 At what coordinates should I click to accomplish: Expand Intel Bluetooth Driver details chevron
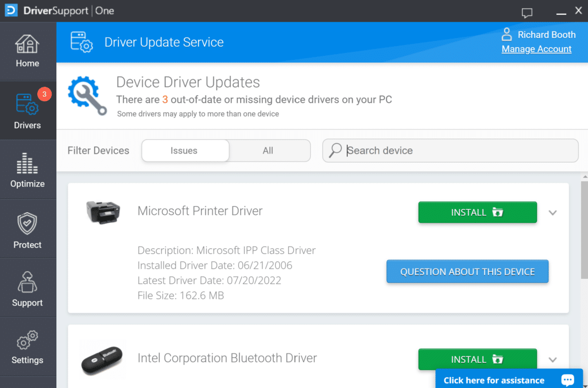(x=552, y=359)
